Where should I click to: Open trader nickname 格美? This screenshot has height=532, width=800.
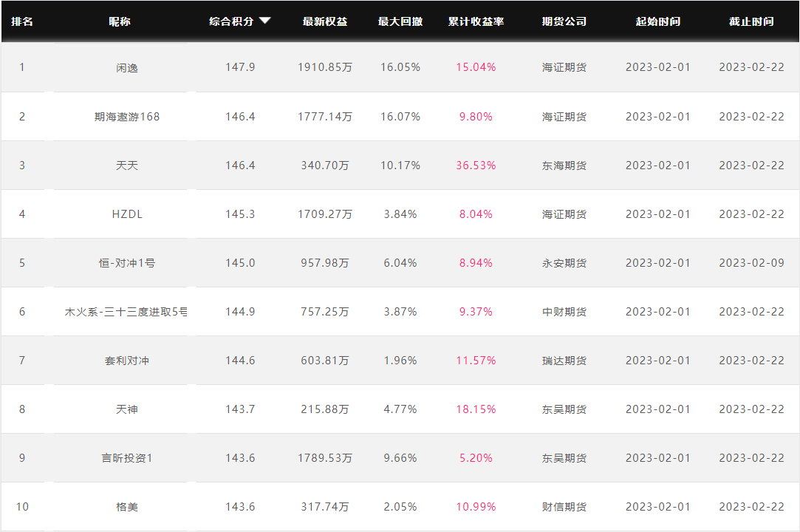(x=127, y=507)
